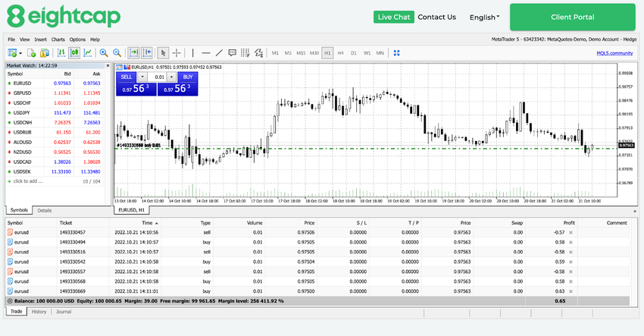Open the Charts menu

point(58,39)
